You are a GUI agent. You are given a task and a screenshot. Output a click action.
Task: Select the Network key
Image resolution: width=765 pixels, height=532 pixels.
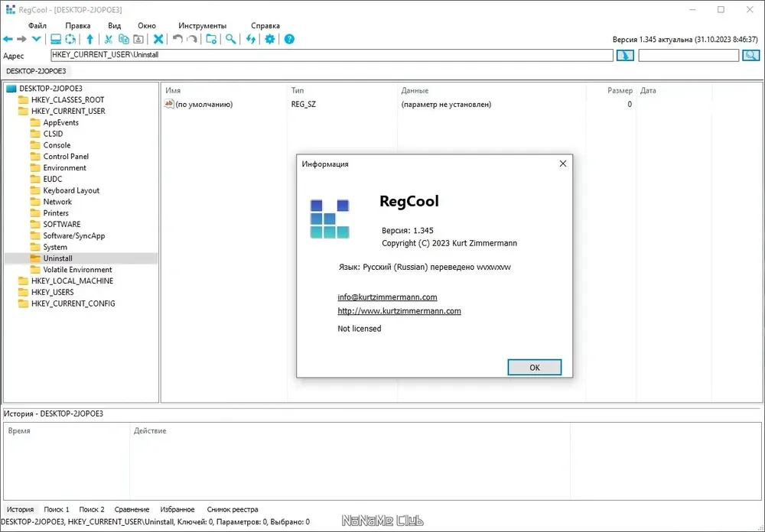pos(57,201)
